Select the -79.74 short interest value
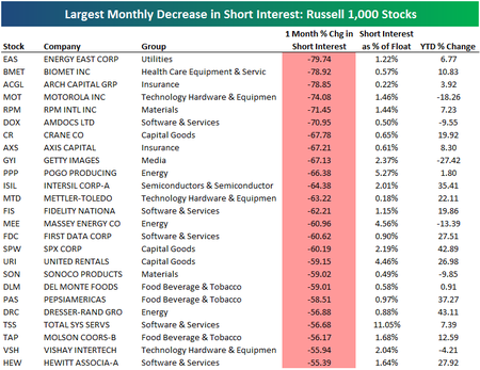Viewport: 480px width, 370px height. click(x=319, y=59)
